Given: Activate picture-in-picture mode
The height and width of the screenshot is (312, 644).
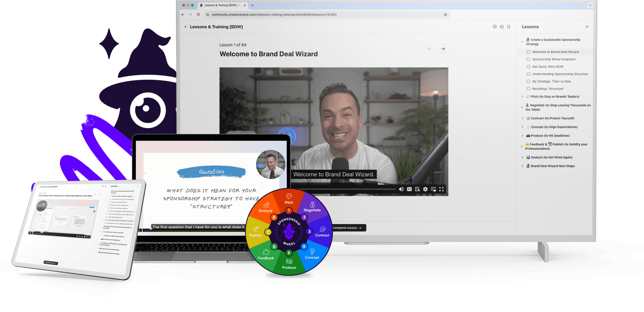Looking at the screenshot, I should (434, 189).
